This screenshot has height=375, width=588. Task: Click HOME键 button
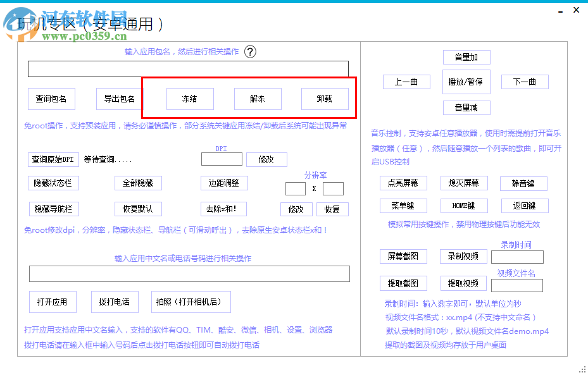tap(464, 206)
